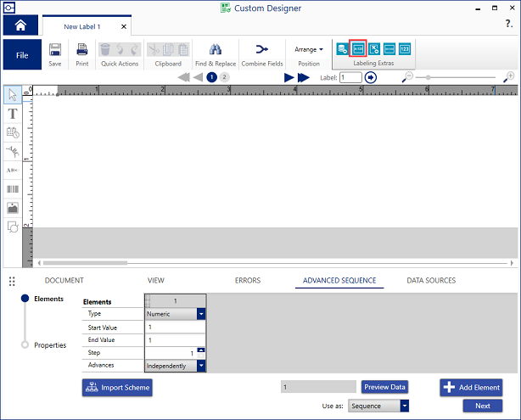Select the Image tool
Viewport: 521px width, 420px height.
coord(13,209)
